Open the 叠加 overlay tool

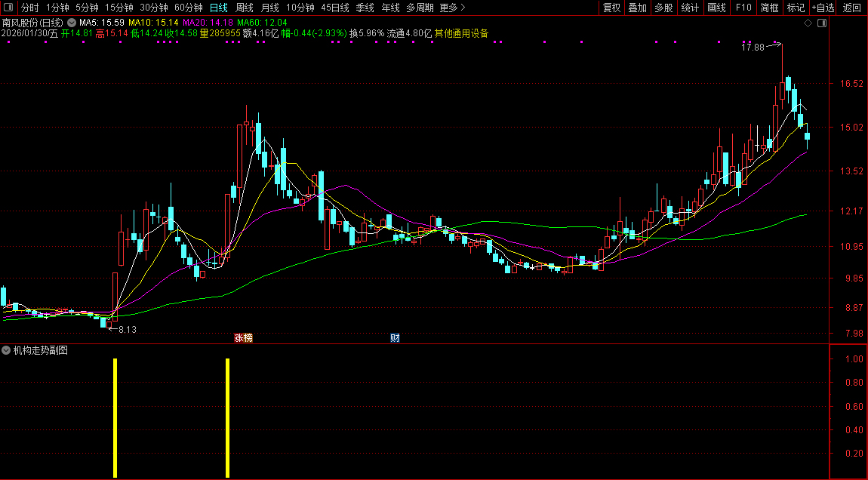click(638, 8)
